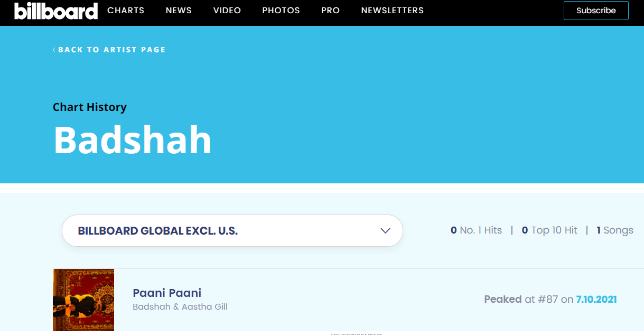Image resolution: width=644 pixels, height=335 pixels.
Task: Click the '0 No. 1 Hits' stat
Action: point(476,230)
